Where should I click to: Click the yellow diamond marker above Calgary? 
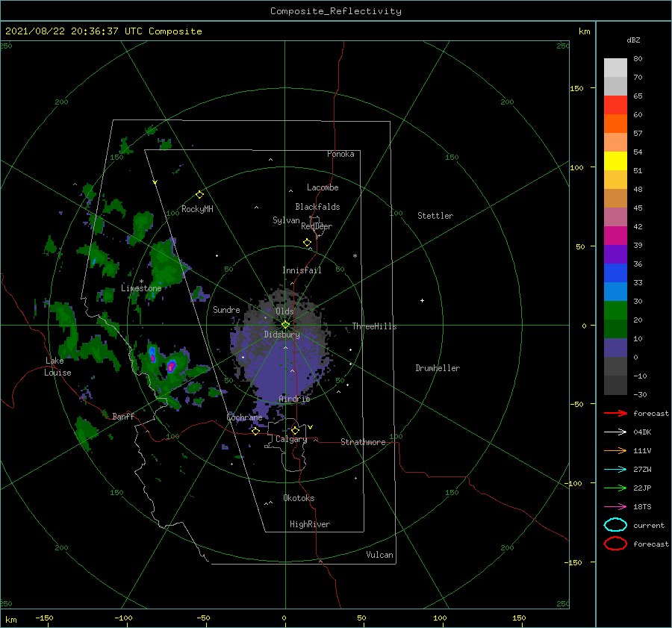(x=295, y=430)
